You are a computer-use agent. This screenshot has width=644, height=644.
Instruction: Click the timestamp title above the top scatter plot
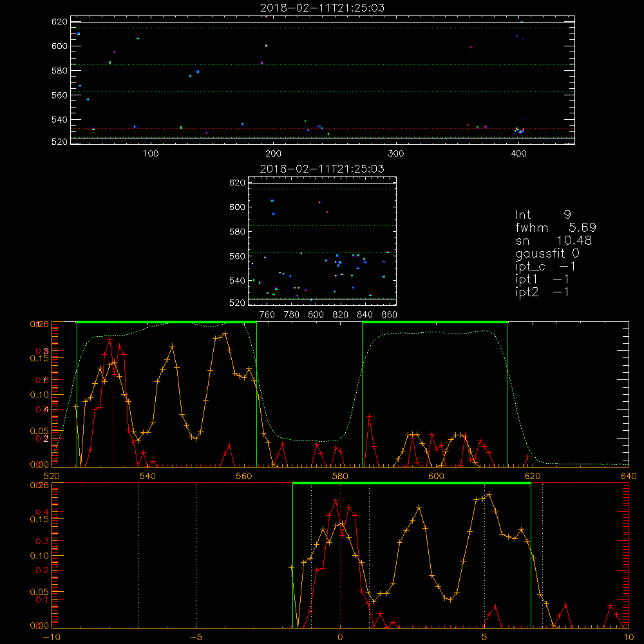point(323,8)
